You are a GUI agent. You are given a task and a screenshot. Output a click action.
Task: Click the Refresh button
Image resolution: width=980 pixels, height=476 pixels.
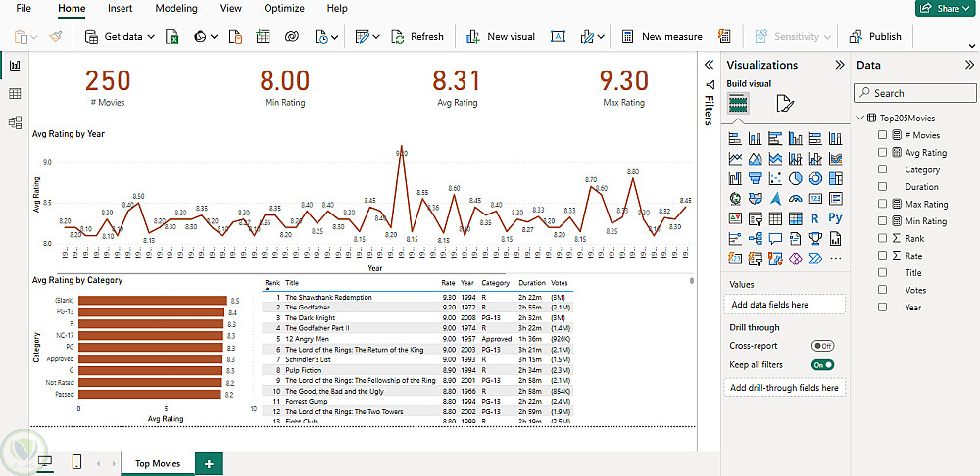point(417,37)
